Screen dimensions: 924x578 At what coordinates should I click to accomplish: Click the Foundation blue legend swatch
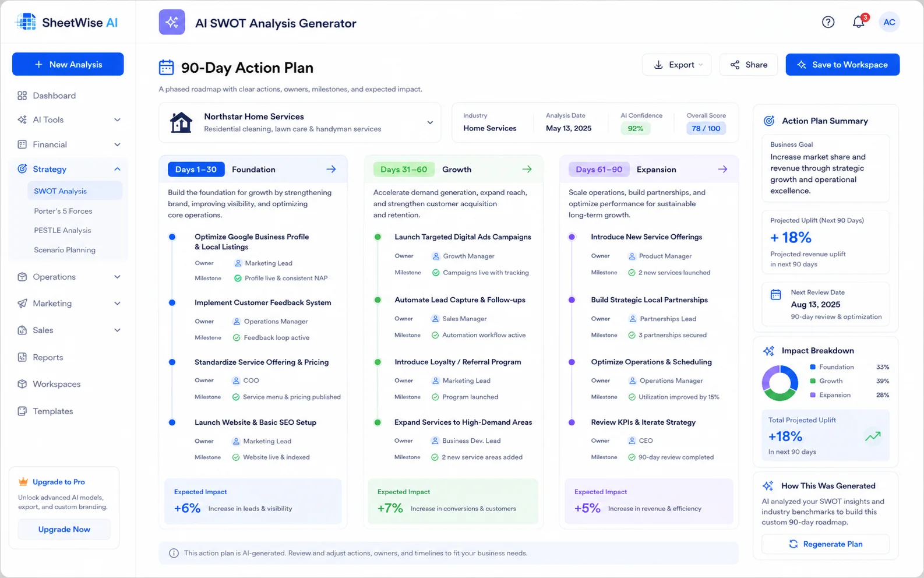[813, 367]
